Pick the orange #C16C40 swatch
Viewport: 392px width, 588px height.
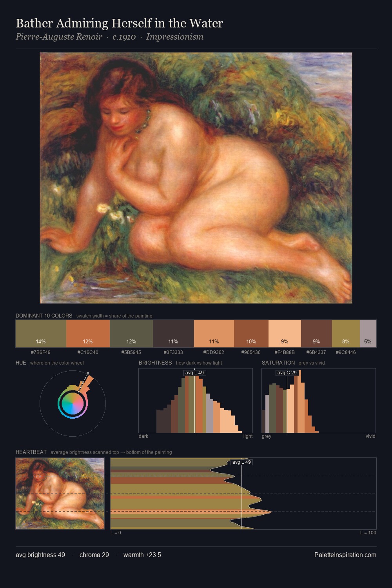88,334
